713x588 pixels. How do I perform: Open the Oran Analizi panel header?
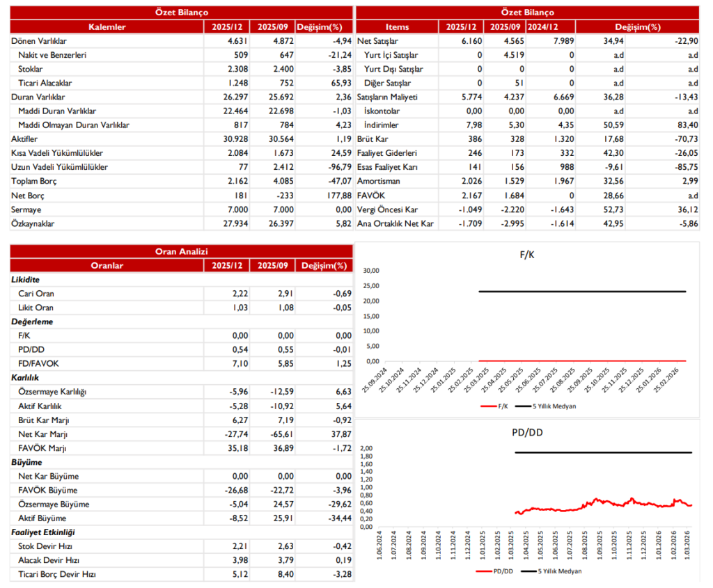(180, 251)
